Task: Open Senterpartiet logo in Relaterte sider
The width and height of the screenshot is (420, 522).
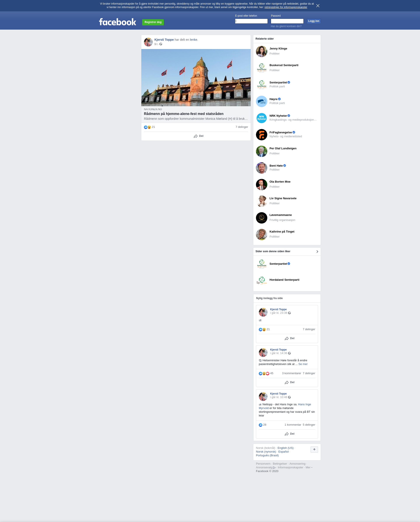Action: click(x=262, y=85)
